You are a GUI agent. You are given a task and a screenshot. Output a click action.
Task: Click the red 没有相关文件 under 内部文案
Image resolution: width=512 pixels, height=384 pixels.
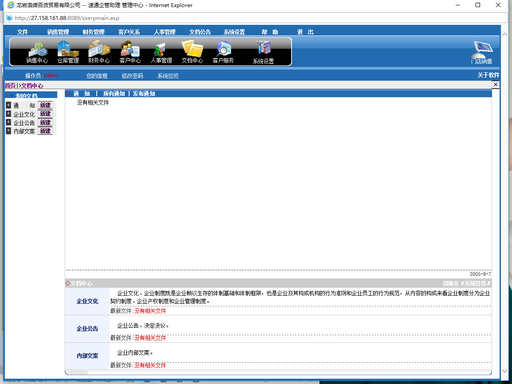(x=150, y=365)
